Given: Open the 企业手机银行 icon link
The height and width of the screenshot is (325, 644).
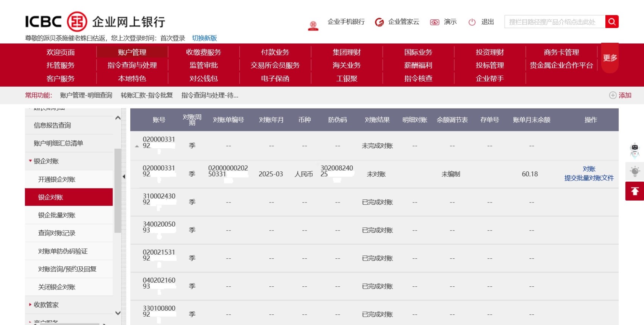Looking at the screenshot, I should (x=313, y=25).
